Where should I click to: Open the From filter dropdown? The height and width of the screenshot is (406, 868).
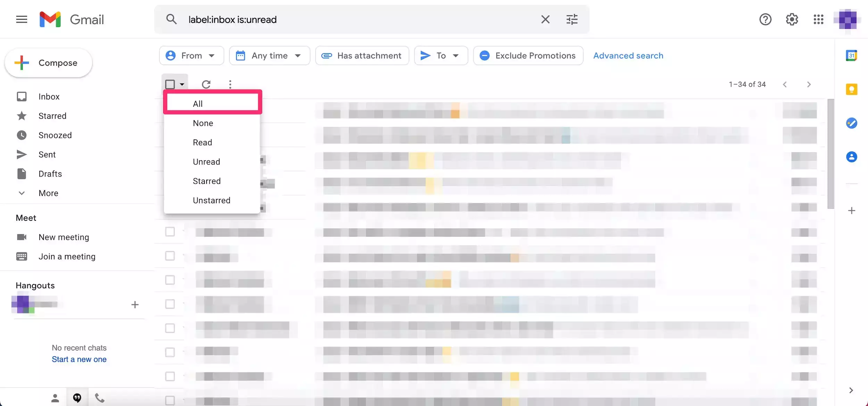[192, 56]
